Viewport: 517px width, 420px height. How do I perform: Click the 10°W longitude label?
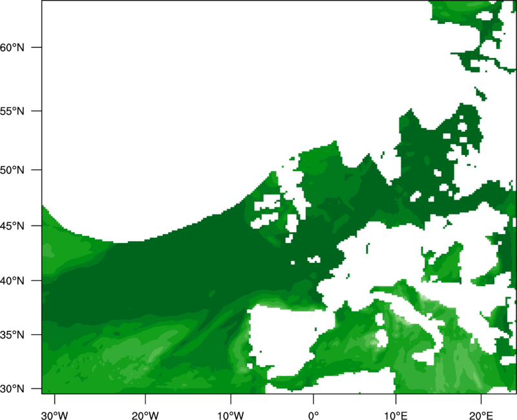point(231,415)
